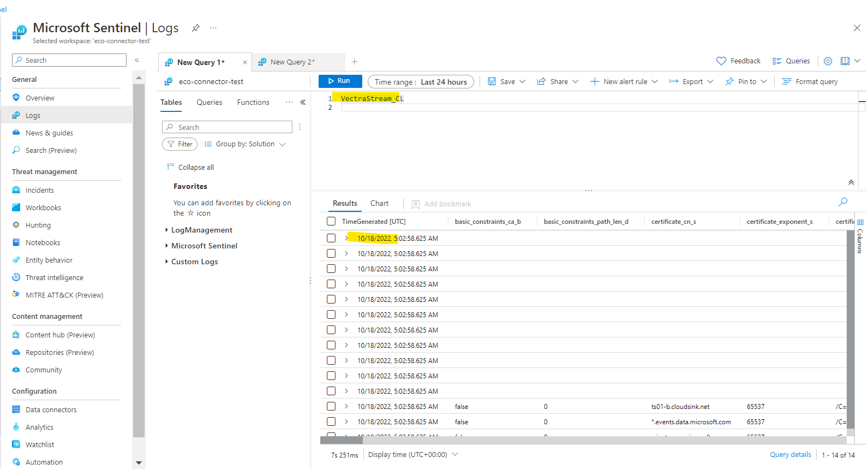The image size is (868, 469).
Task: Open table search options ellipsis
Action: point(300,127)
